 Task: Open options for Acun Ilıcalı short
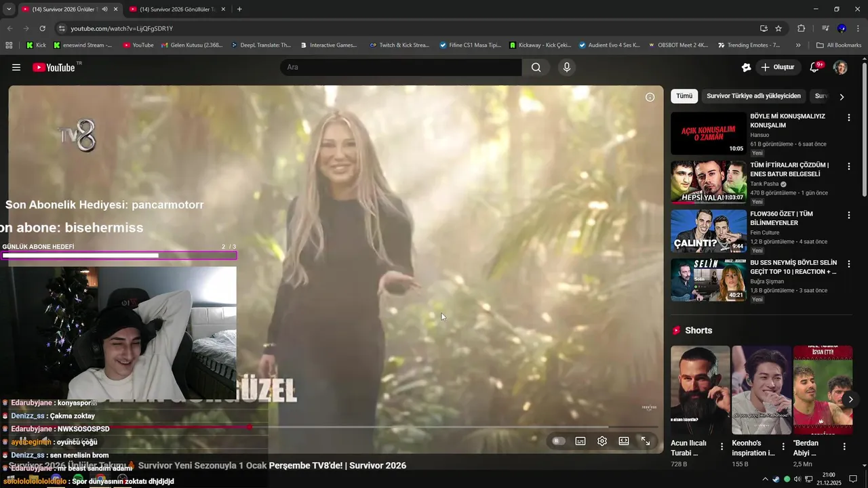pyautogui.click(x=722, y=447)
